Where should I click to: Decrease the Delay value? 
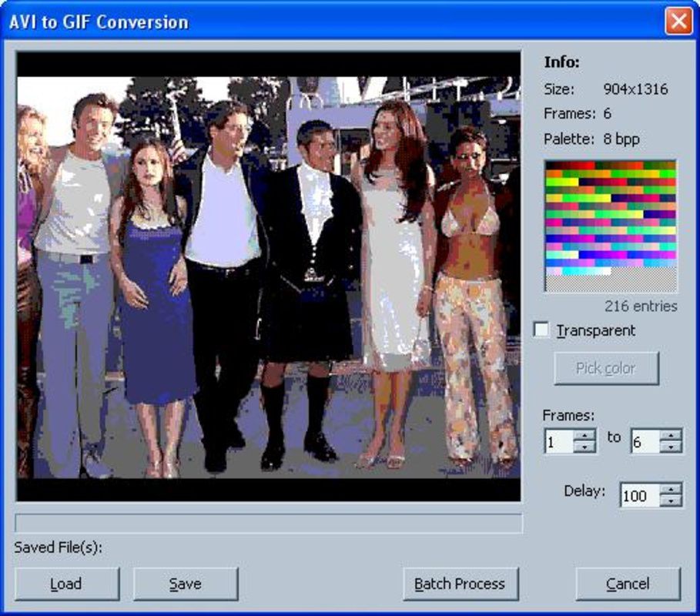[671, 501]
